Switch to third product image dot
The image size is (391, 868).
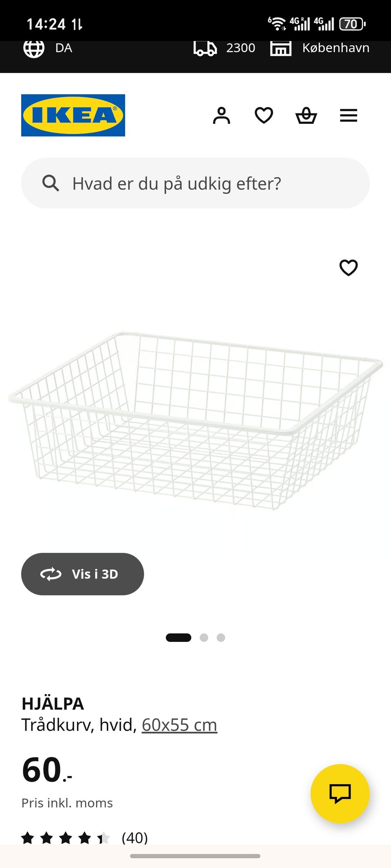click(x=221, y=637)
